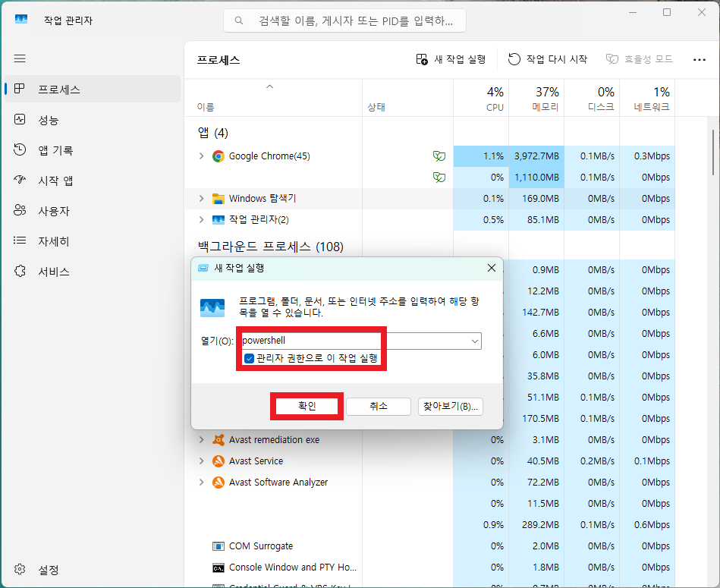Click Efficiency mode (효율성 모드) button
Image resolution: width=720 pixels, height=588 pixels.
[x=639, y=59]
